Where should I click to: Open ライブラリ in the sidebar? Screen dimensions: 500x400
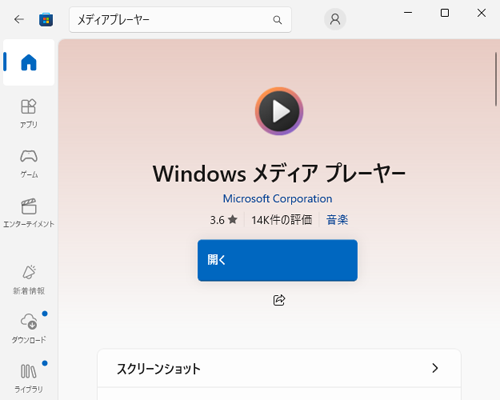click(x=29, y=378)
